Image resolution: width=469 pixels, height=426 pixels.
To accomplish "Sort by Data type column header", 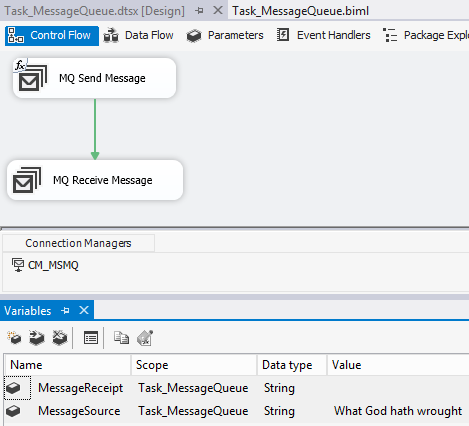I will pyautogui.click(x=292, y=365).
